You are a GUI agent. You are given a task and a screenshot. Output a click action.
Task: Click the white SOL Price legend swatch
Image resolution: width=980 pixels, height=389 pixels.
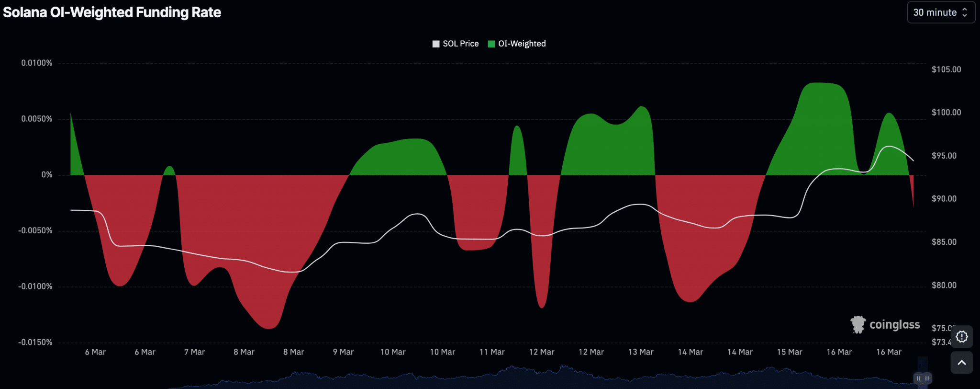pos(436,44)
